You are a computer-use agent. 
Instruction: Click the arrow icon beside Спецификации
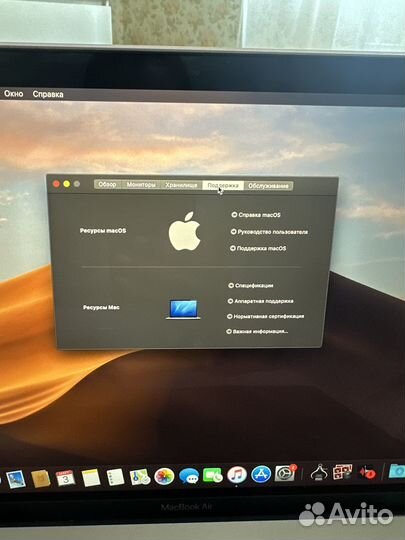point(231,285)
